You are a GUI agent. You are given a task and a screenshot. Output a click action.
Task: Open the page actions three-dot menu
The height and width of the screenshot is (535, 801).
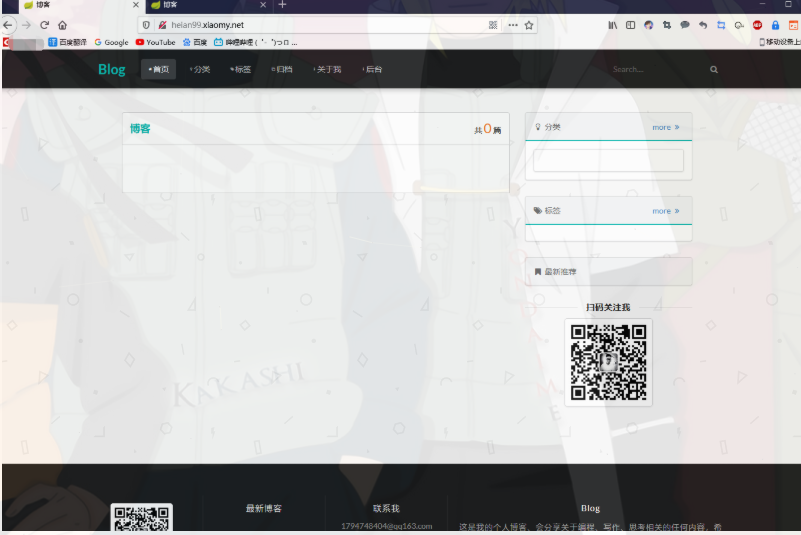tap(513, 25)
